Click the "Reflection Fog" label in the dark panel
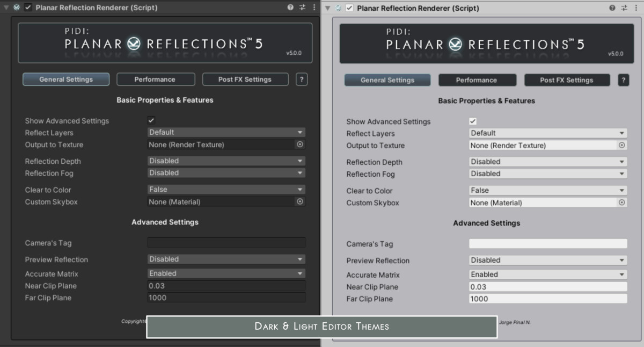The width and height of the screenshot is (644, 347). pyautogui.click(x=49, y=173)
